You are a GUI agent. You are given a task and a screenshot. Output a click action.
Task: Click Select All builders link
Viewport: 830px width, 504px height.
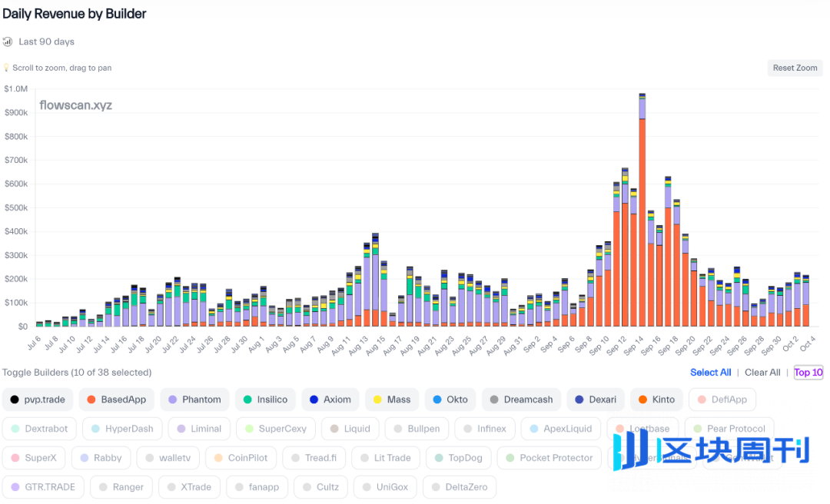710,373
